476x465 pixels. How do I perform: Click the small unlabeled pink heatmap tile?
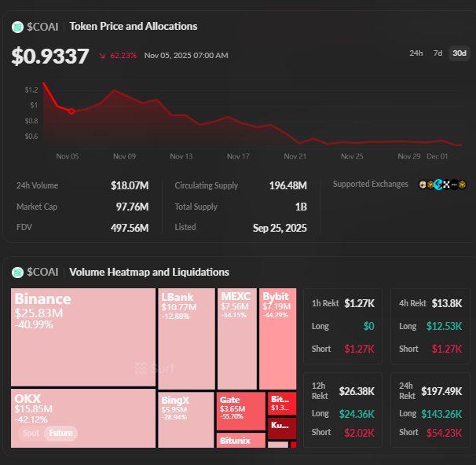coord(278,445)
